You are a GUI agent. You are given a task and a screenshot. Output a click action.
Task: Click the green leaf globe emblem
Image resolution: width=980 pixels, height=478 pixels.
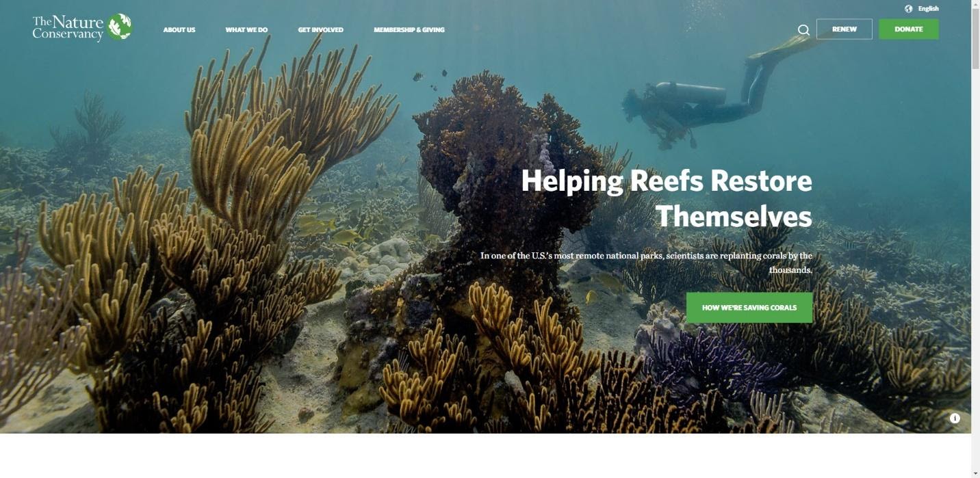120,27
